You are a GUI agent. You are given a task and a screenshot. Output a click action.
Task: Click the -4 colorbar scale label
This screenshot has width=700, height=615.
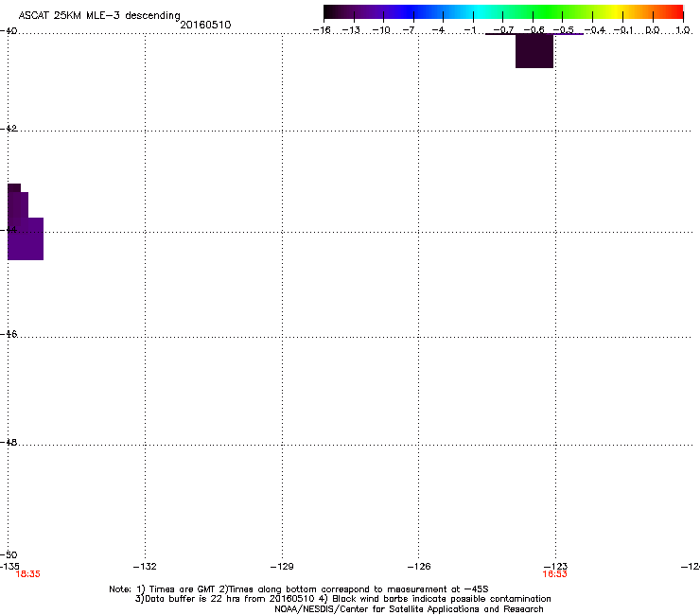click(x=438, y=30)
